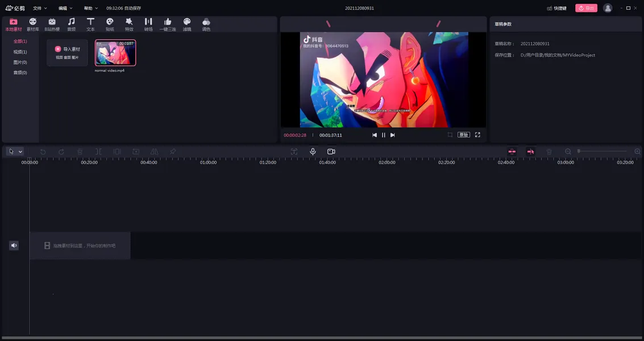Open the 音频 (Audio) panel
644x341 pixels.
(x=72, y=23)
